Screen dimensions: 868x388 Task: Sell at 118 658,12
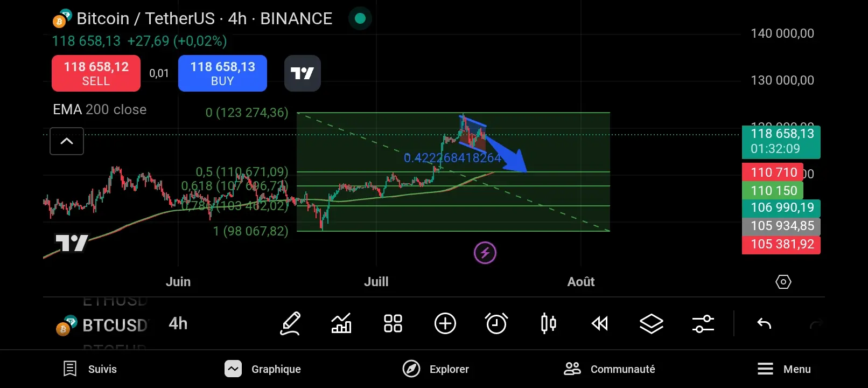click(x=96, y=73)
